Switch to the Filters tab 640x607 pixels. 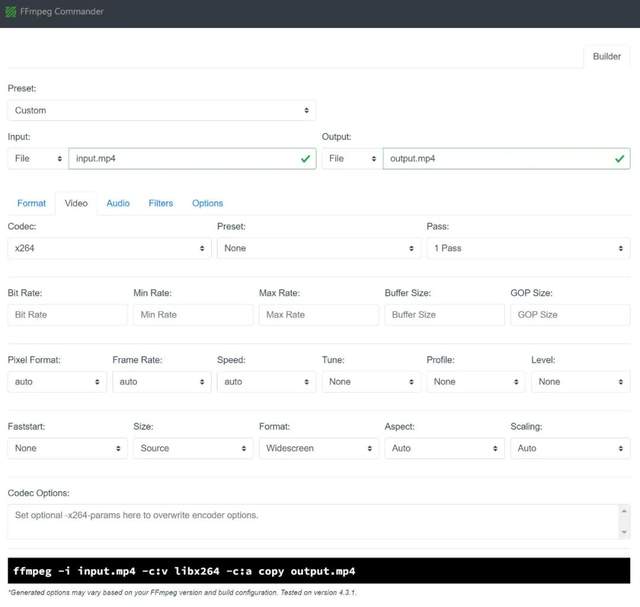point(161,203)
